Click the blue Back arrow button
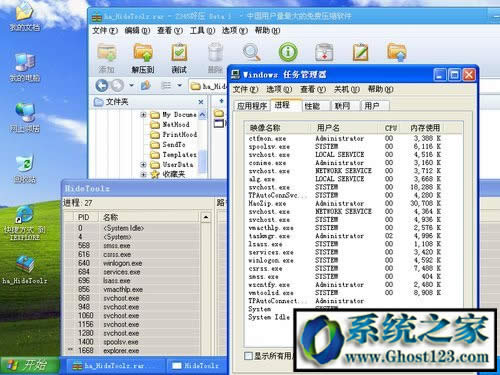500x375 pixels. point(102,86)
